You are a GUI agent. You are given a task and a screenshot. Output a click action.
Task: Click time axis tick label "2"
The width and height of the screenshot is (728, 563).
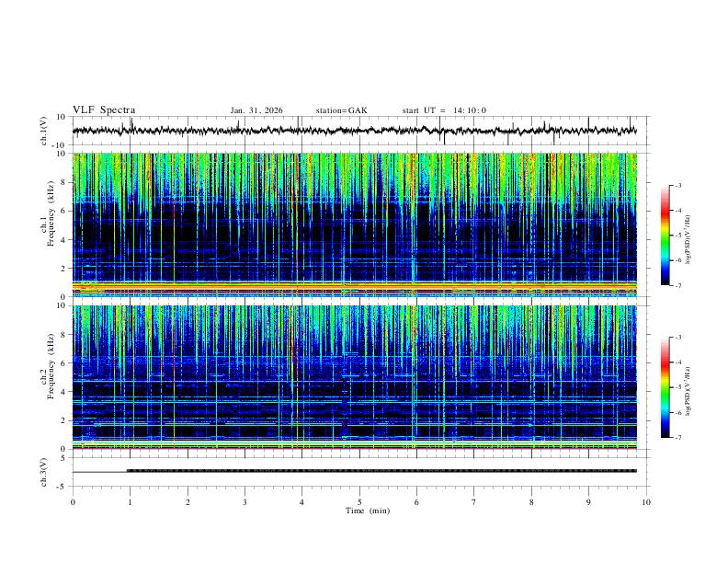pyautogui.click(x=188, y=502)
